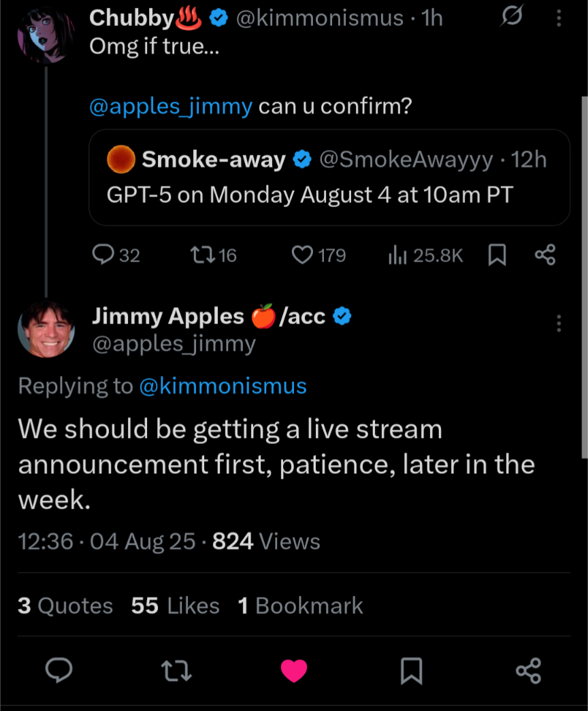
Task: Repost Jimmy Apples' reply
Action: 178,671
